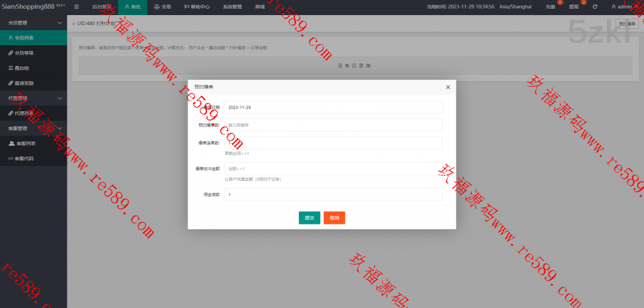This screenshot has width=644, height=308.
Task: Click the 预约爆单 button at page top right
Action: pyautogui.click(x=626, y=24)
